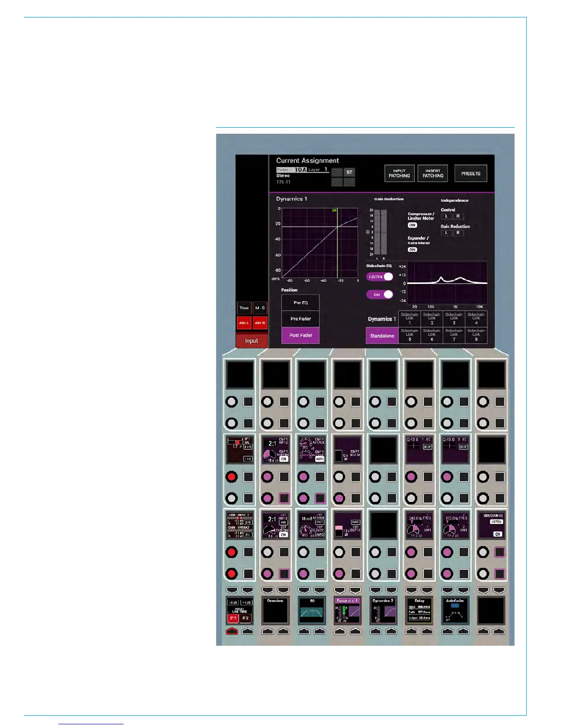
Task: Click the upper red knob under the IP1 BAL display
Action: coord(231,477)
